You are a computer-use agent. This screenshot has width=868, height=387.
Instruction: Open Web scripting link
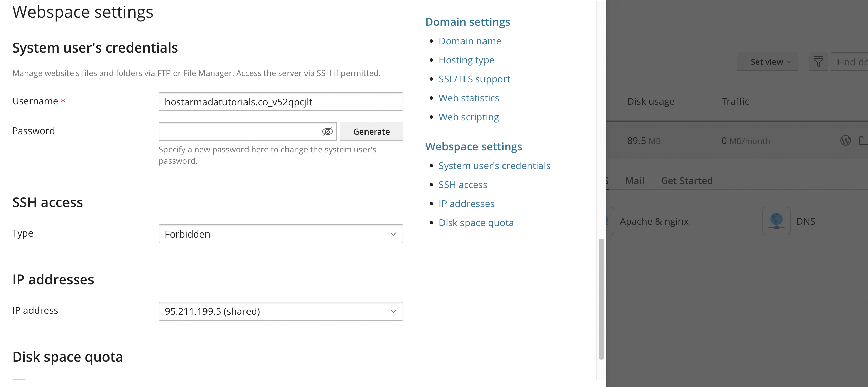click(469, 117)
